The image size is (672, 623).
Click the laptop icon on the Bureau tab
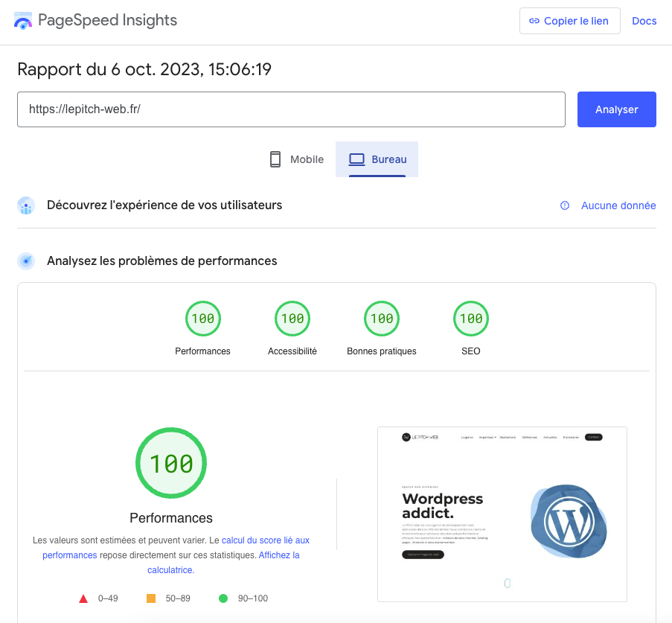(x=356, y=159)
